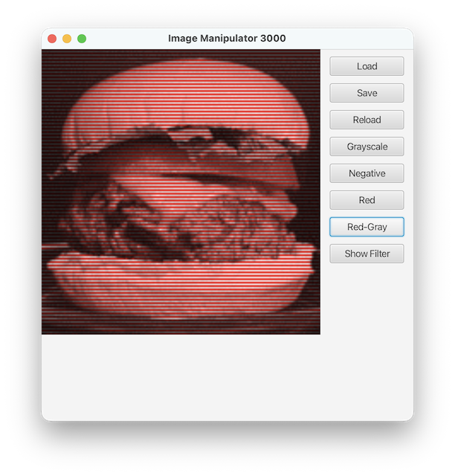This screenshot has height=476, width=455.
Task: Apply the Grayscale filter
Action: tap(367, 147)
